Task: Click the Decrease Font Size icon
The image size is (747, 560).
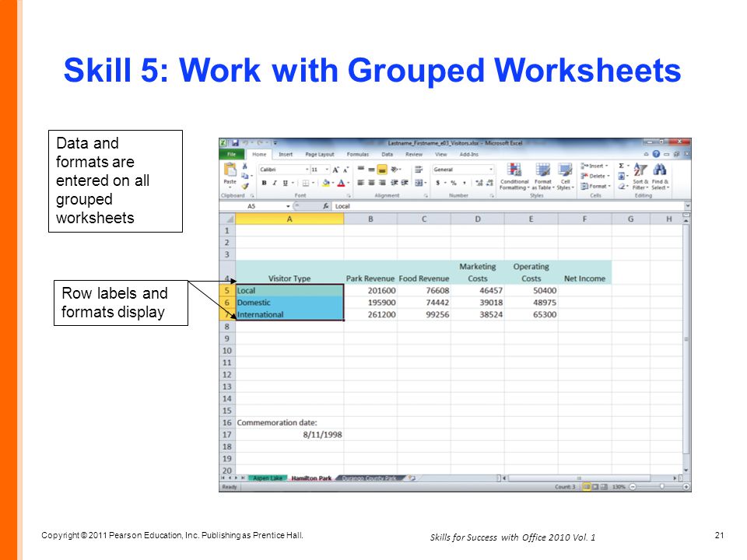Action: [345, 170]
